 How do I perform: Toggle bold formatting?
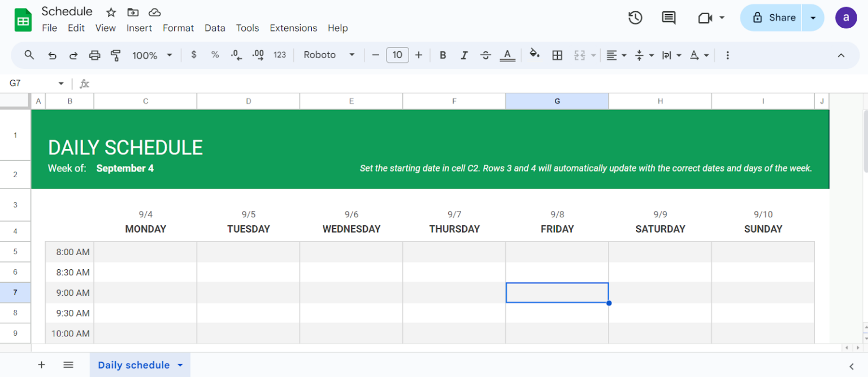click(x=442, y=55)
